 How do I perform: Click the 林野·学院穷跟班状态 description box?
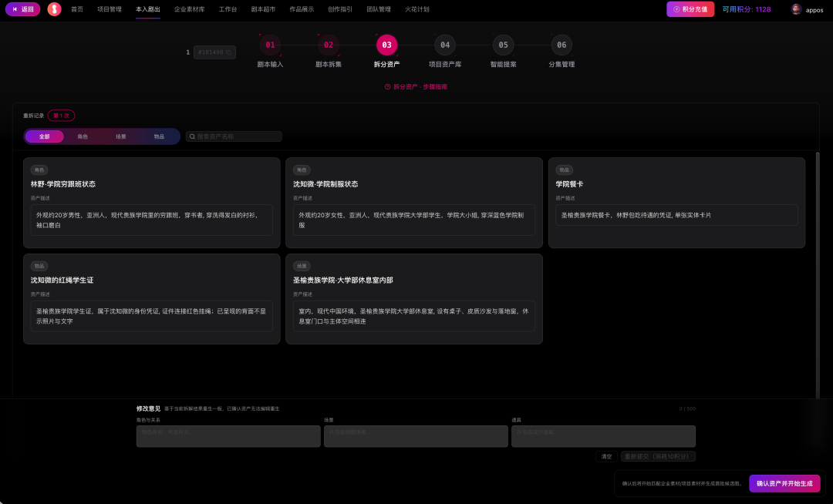pos(151,220)
